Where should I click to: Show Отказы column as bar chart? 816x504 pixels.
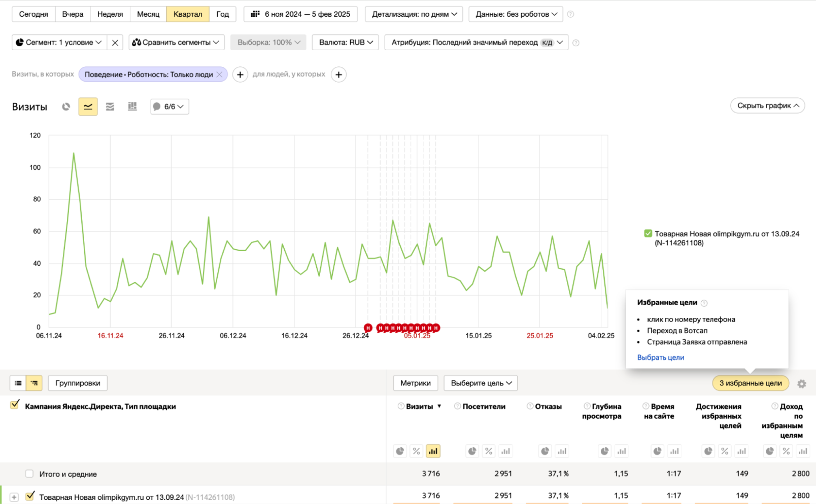(x=562, y=451)
